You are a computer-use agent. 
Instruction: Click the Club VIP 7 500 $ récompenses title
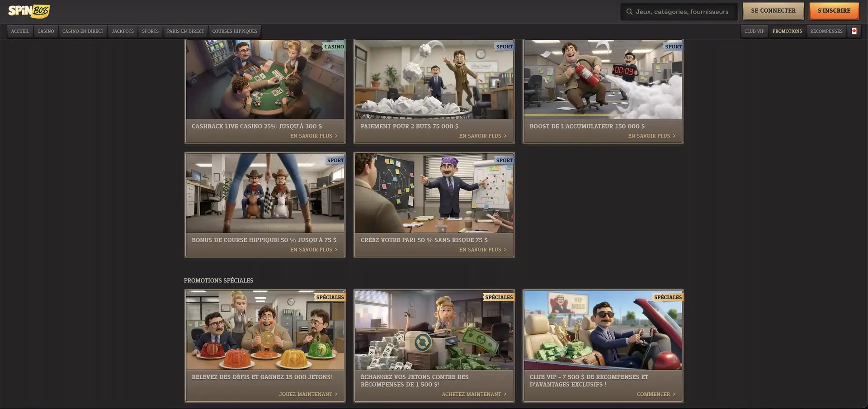[589, 380]
